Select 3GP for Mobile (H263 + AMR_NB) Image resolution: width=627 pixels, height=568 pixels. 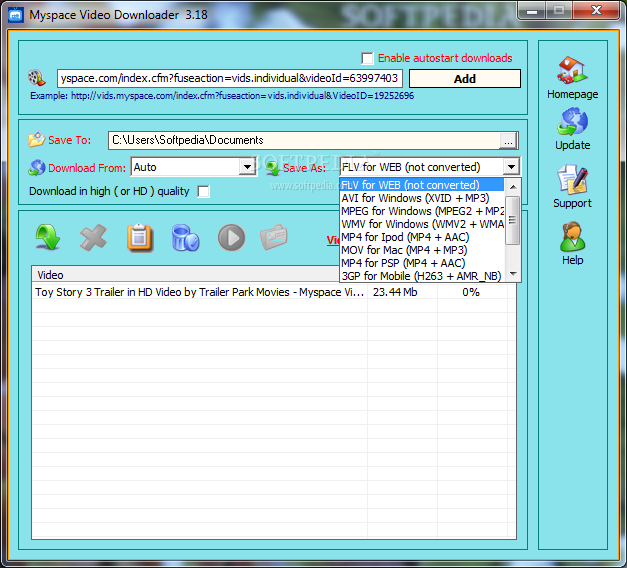[422, 276]
